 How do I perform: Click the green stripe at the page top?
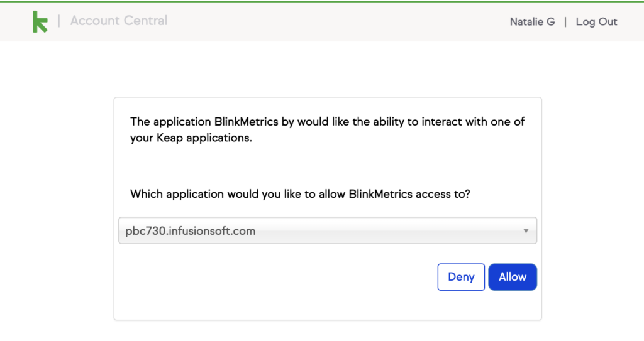point(322,1)
